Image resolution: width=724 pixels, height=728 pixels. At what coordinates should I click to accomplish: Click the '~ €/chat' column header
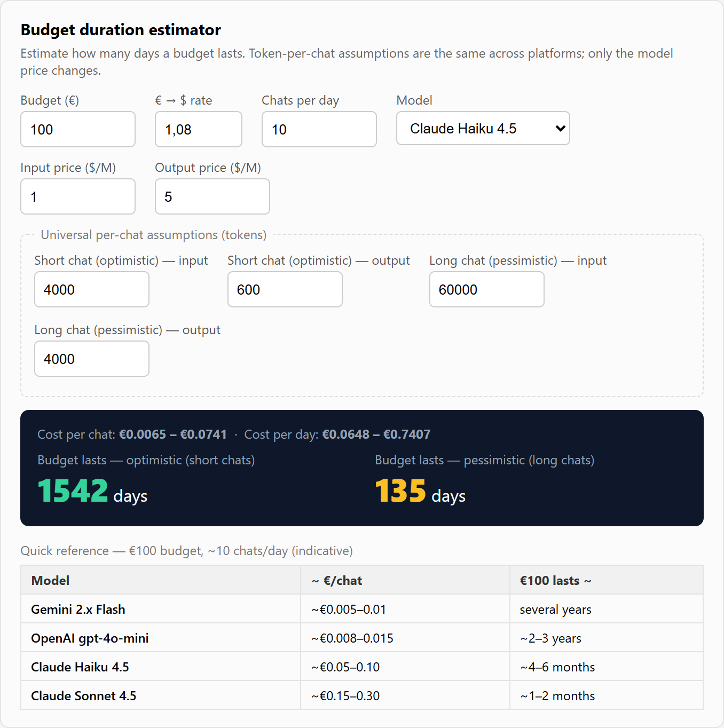[x=405, y=580]
